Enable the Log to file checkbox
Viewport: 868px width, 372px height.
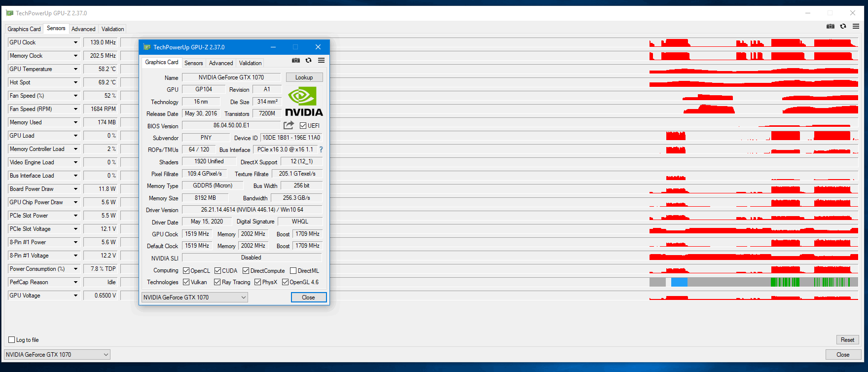12,340
